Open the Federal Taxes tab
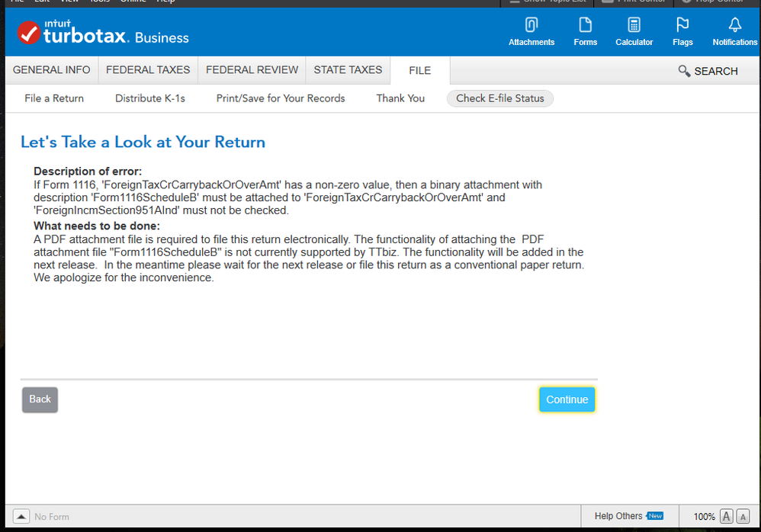The image size is (761, 532). point(148,70)
